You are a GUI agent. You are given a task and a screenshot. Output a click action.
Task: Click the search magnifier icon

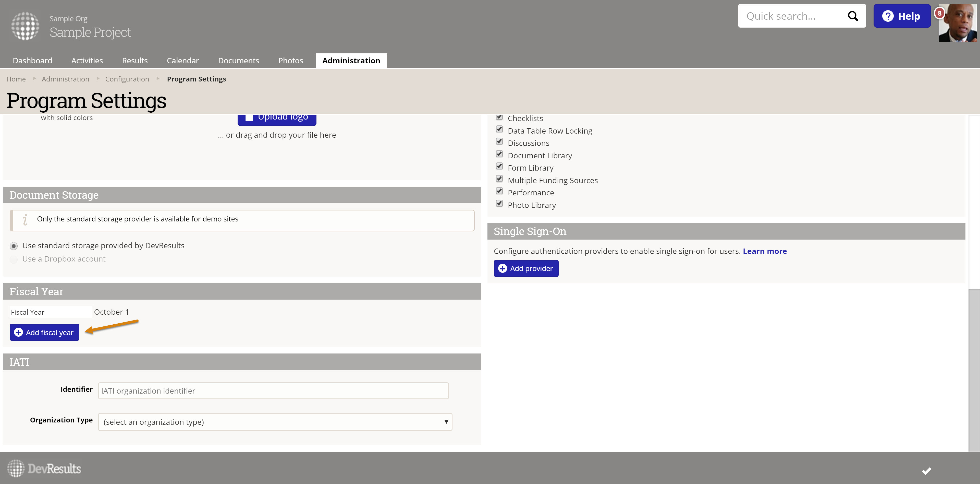point(853,16)
